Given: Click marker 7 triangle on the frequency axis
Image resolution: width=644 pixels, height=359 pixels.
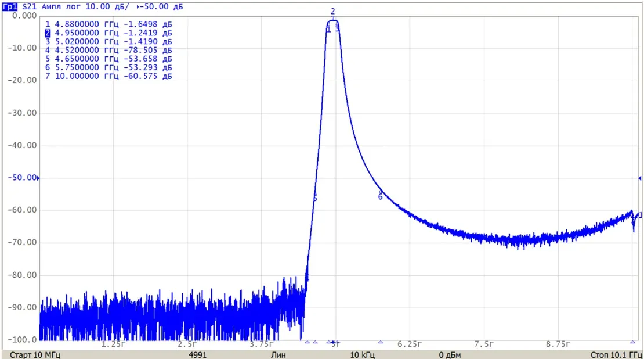Looking at the screenshot, I should (x=632, y=342).
